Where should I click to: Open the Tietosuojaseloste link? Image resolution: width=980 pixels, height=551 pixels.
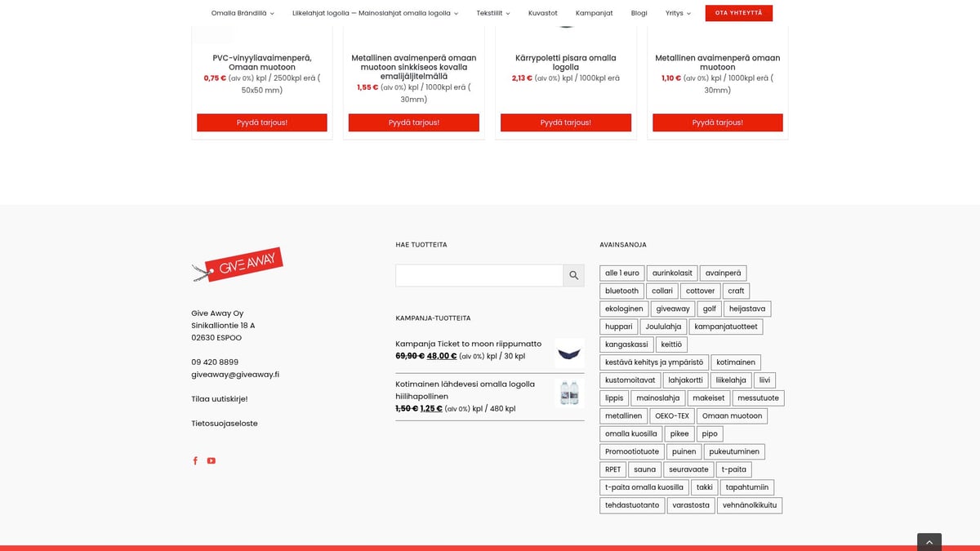225,423
